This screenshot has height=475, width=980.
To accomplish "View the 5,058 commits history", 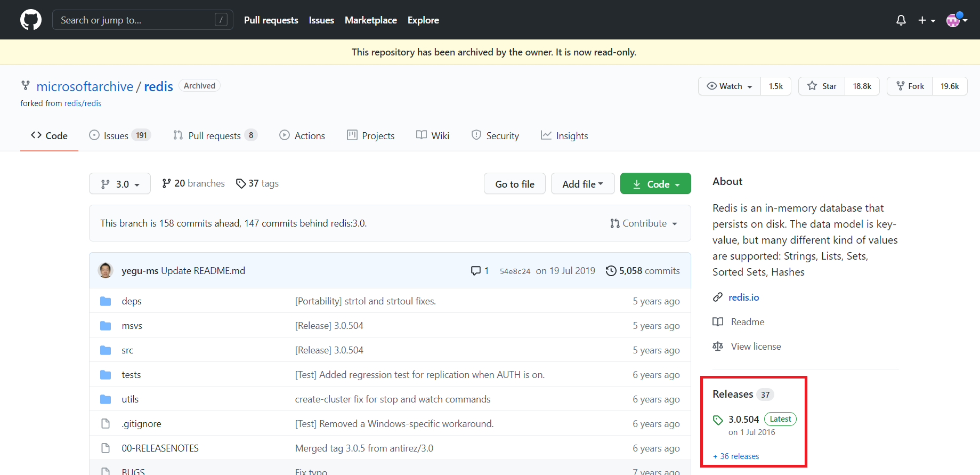I will click(643, 271).
